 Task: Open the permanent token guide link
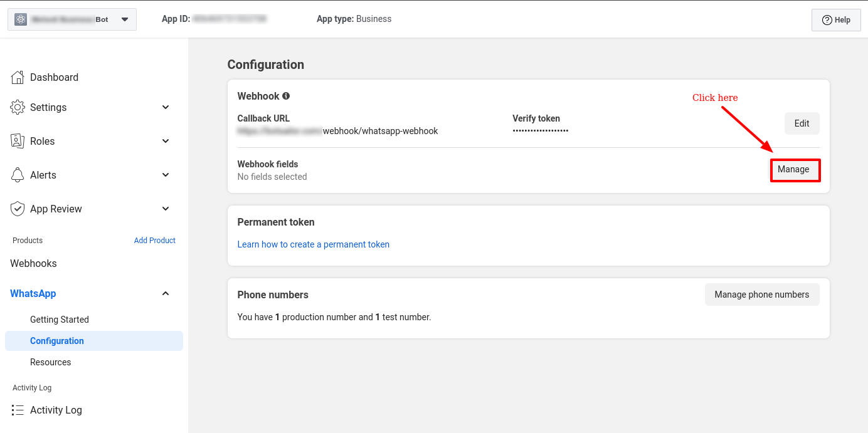point(313,244)
